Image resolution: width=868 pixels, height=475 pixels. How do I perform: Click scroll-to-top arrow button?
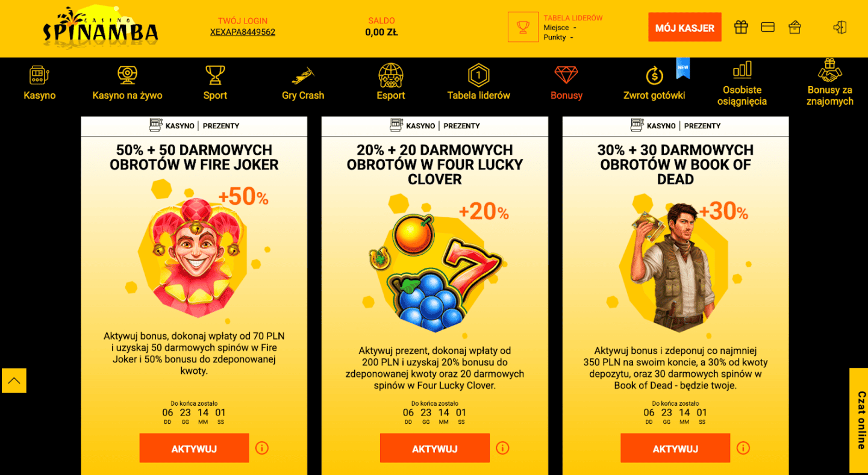tap(14, 380)
